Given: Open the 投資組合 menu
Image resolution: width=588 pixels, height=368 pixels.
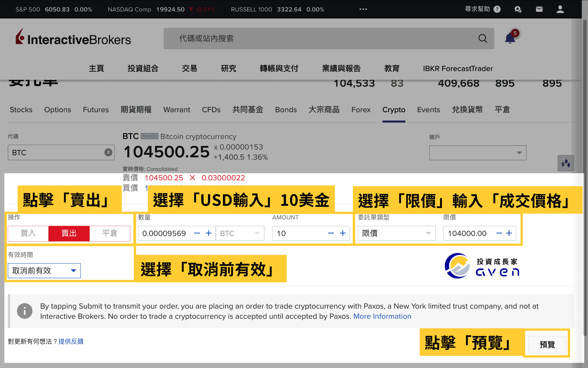Looking at the screenshot, I should tap(143, 69).
